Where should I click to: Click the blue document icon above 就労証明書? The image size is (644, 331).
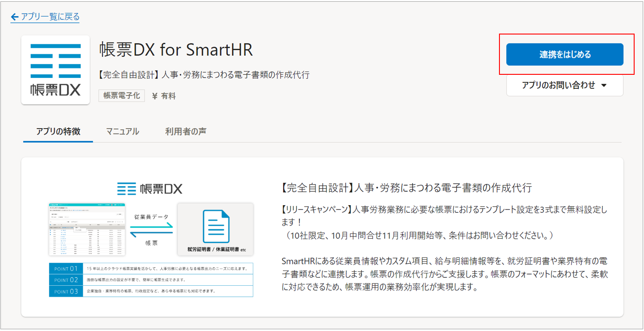click(x=216, y=227)
